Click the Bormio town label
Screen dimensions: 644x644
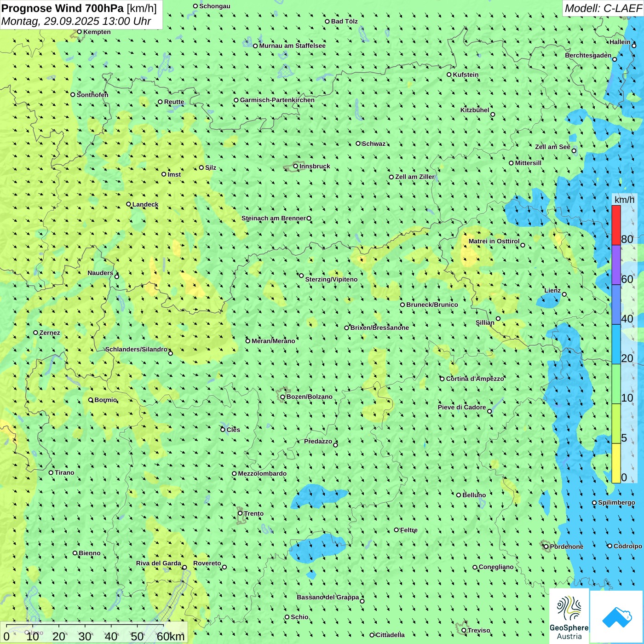tap(106, 400)
